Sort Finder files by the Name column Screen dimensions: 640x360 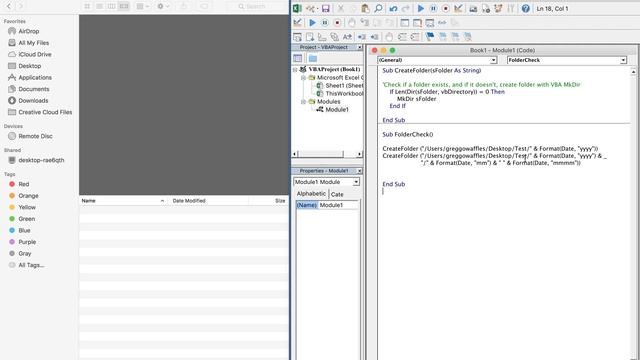[x=122, y=201]
